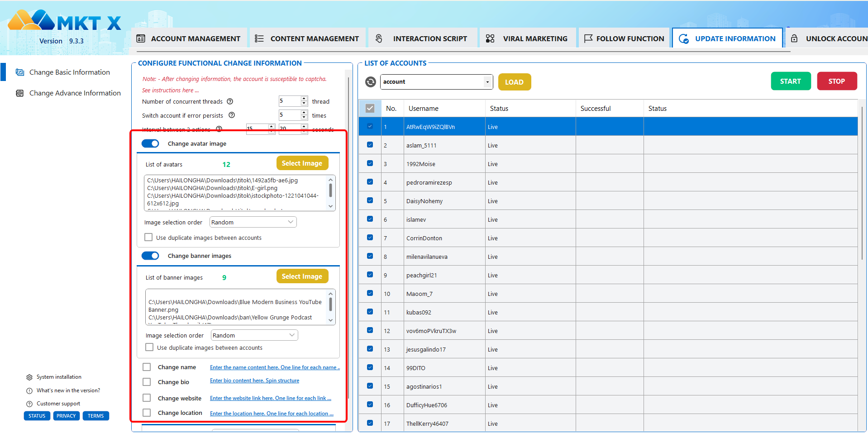The image size is (868, 433).
Task: Check Use duplicate images between accounts
Action: [148, 237]
